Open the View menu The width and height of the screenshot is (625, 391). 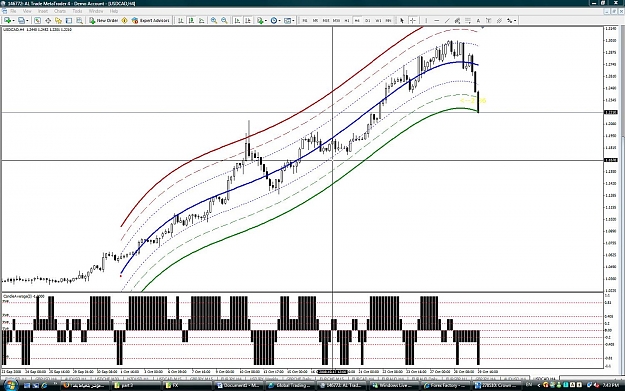coord(27,11)
